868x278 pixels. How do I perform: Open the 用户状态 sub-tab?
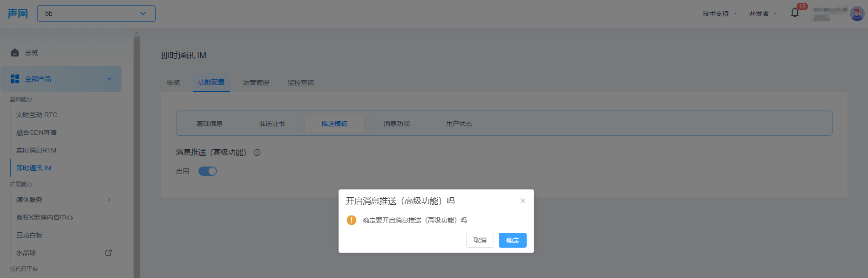[x=459, y=124]
